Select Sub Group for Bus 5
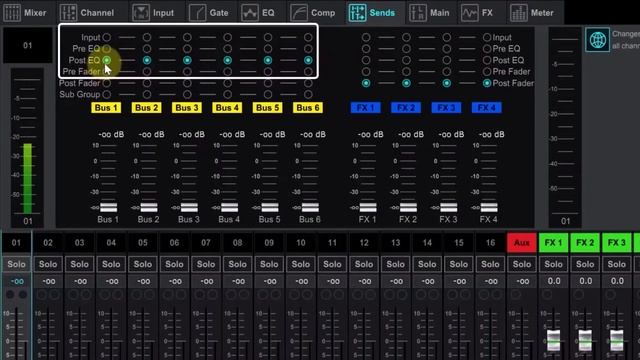 (x=268, y=94)
